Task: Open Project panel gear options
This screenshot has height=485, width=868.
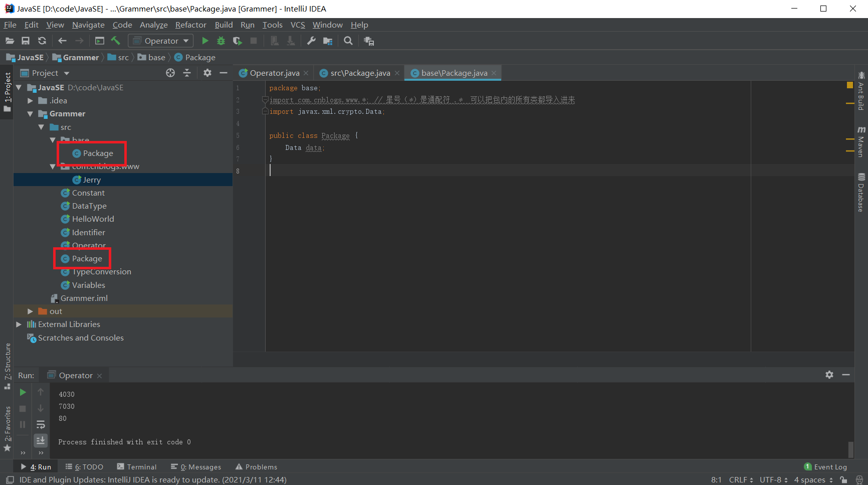Action: (207, 73)
